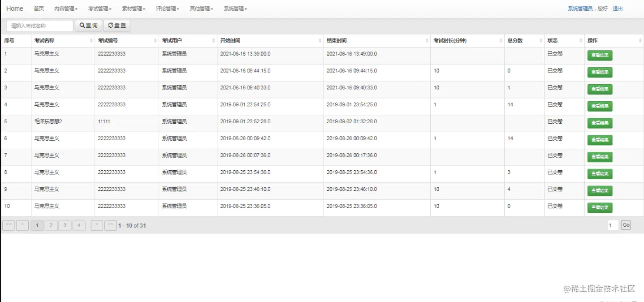Click sort arrows in 考试时长(分钟) header
The image size is (644, 302).
coord(501,41)
